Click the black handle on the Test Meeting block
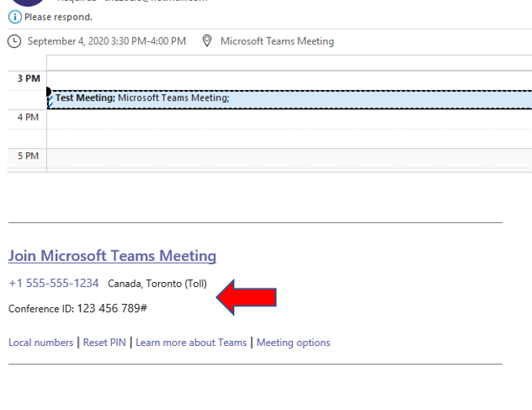Screen dimensions: 532x410 click(49, 92)
